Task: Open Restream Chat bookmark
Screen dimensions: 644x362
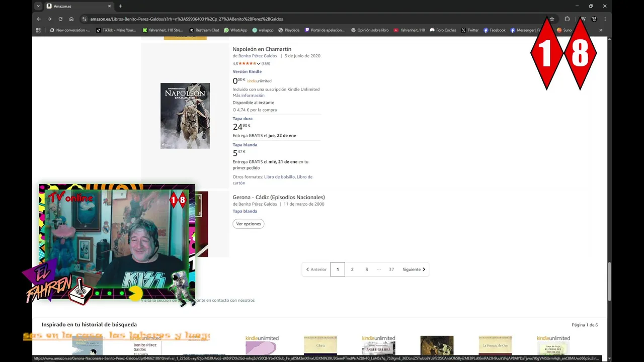Action: [204, 30]
